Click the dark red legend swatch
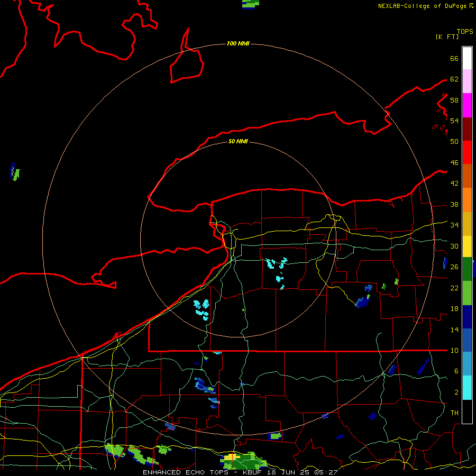Screen dimensions: 476x476 467,129
